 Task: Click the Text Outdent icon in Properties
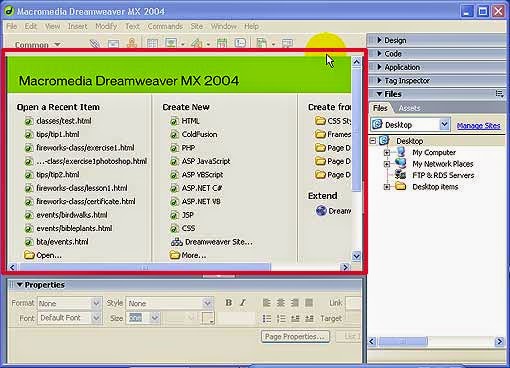[x=295, y=319]
